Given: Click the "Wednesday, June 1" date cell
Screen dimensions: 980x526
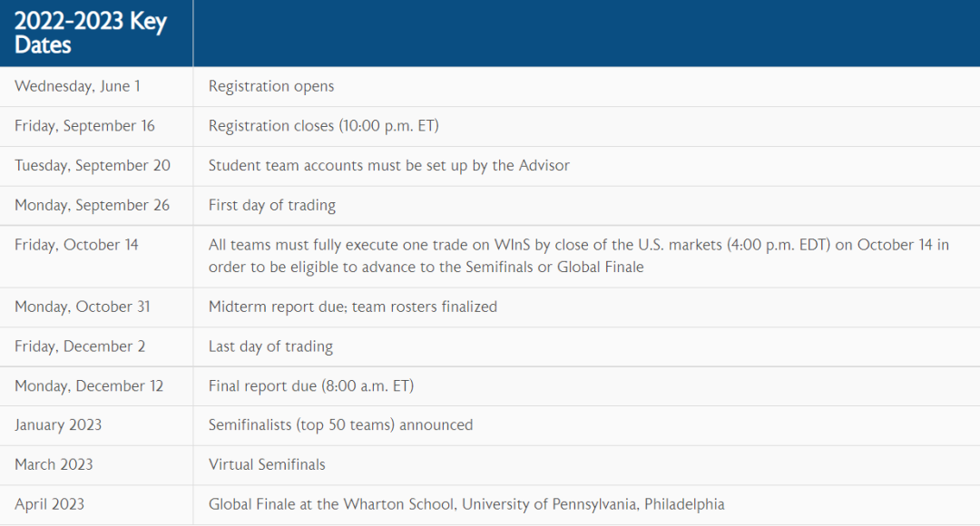Looking at the screenshot, I should click(x=77, y=86).
